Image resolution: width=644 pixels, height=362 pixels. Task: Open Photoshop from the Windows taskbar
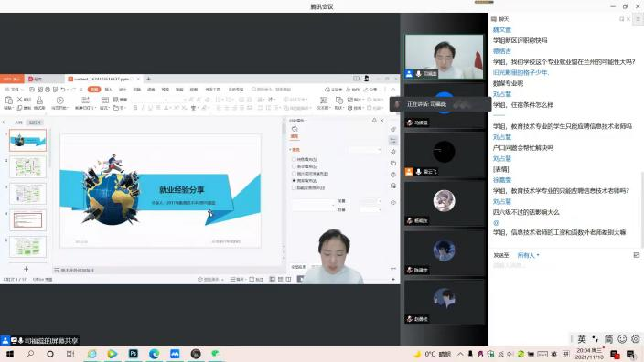click(x=133, y=354)
